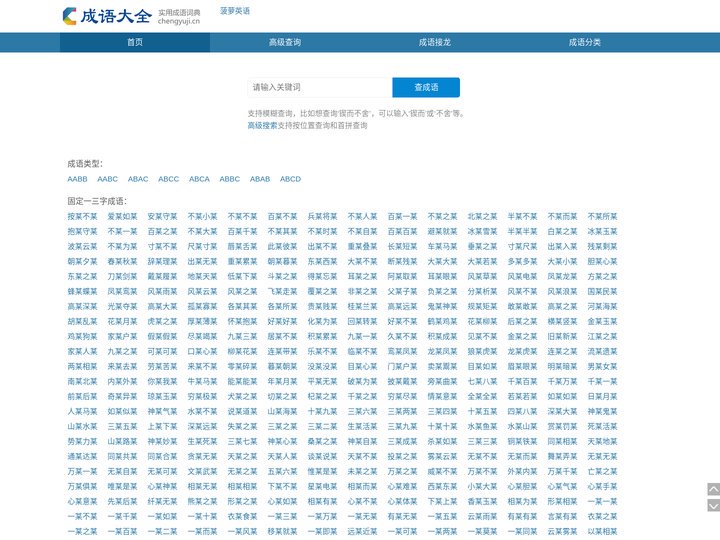Open the 前某后某 idiom pattern
Viewport: 720px width, 540px height.
(82, 396)
